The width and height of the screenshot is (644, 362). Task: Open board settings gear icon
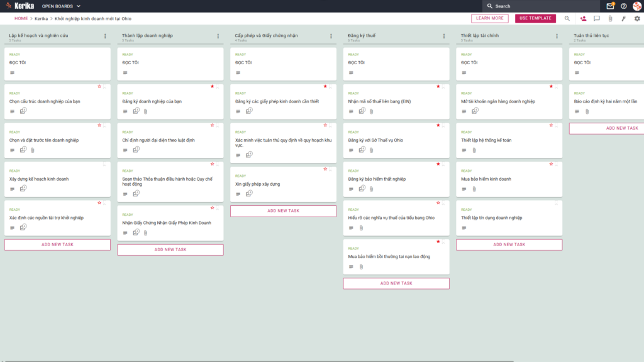coord(637,18)
